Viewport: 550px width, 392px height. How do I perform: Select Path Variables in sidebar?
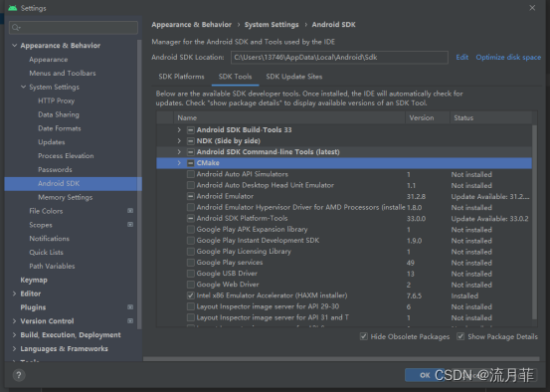pyautogui.click(x=52, y=266)
